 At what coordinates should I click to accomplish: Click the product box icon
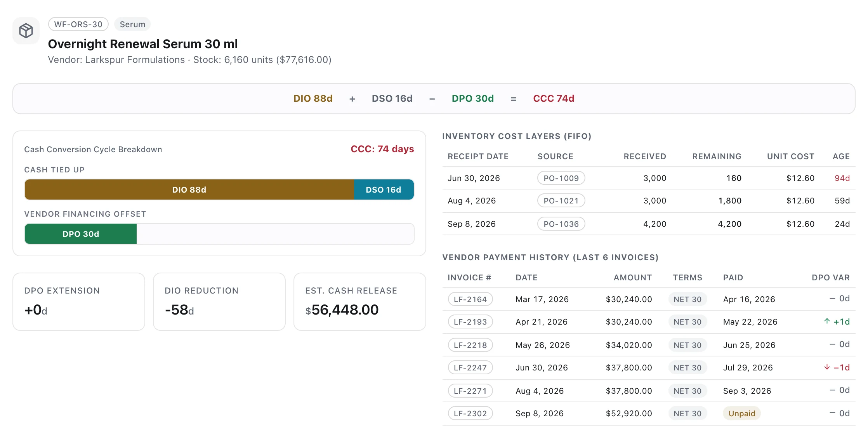click(26, 31)
